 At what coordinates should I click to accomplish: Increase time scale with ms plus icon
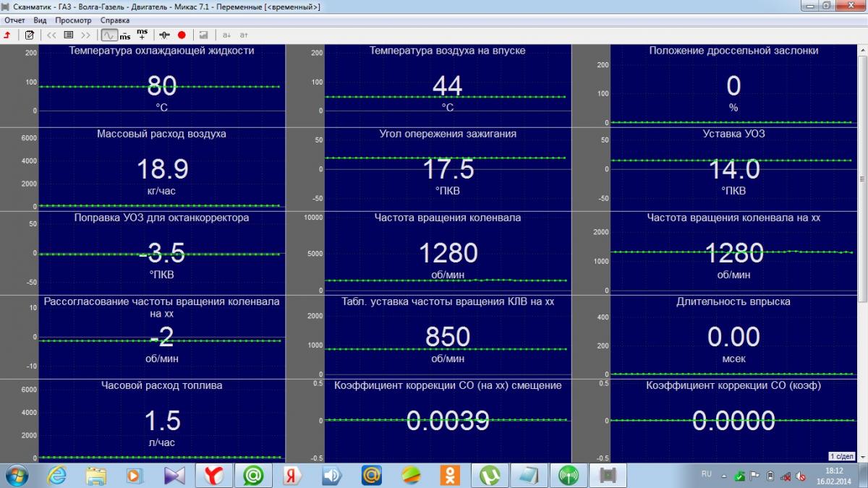click(x=142, y=35)
